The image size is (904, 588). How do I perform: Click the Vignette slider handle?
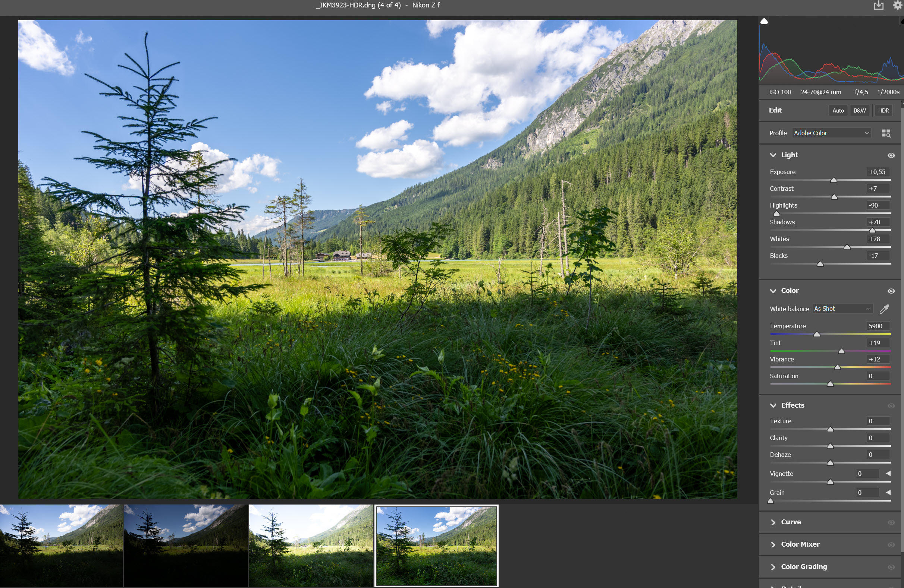coord(830,482)
